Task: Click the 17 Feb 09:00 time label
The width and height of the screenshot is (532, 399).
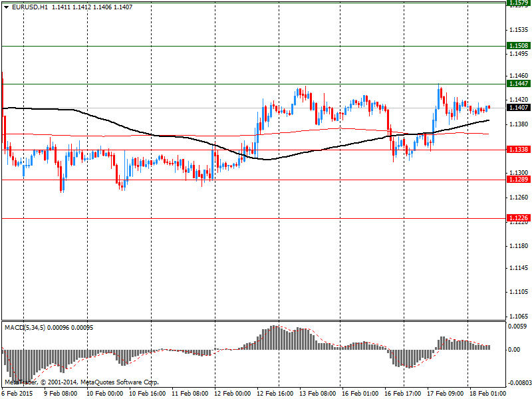Action: click(x=445, y=393)
